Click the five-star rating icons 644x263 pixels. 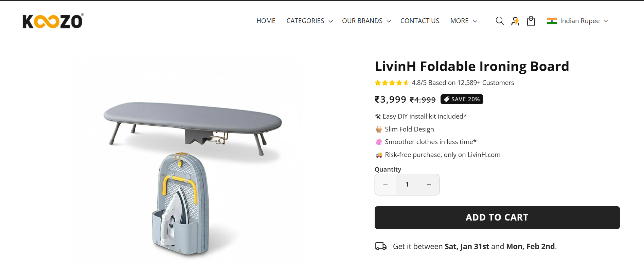tap(391, 83)
